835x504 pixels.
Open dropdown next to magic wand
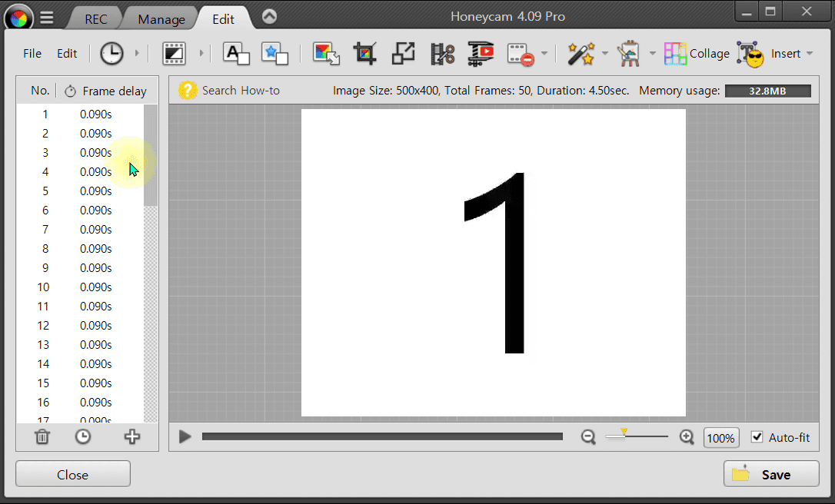click(605, 54)
